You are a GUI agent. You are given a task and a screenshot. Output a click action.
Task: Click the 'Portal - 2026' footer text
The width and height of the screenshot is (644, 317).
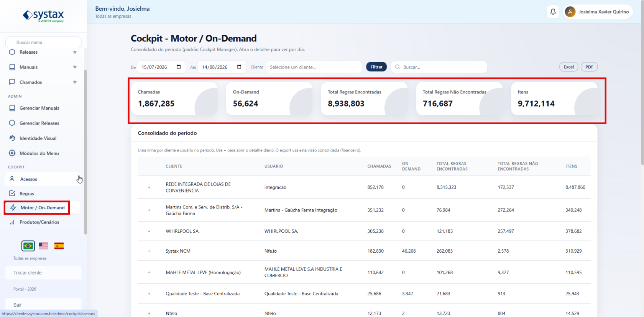click(25, 289)
